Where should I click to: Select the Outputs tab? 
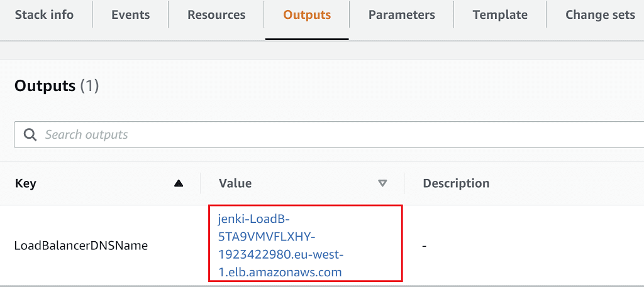pos(307,15)
